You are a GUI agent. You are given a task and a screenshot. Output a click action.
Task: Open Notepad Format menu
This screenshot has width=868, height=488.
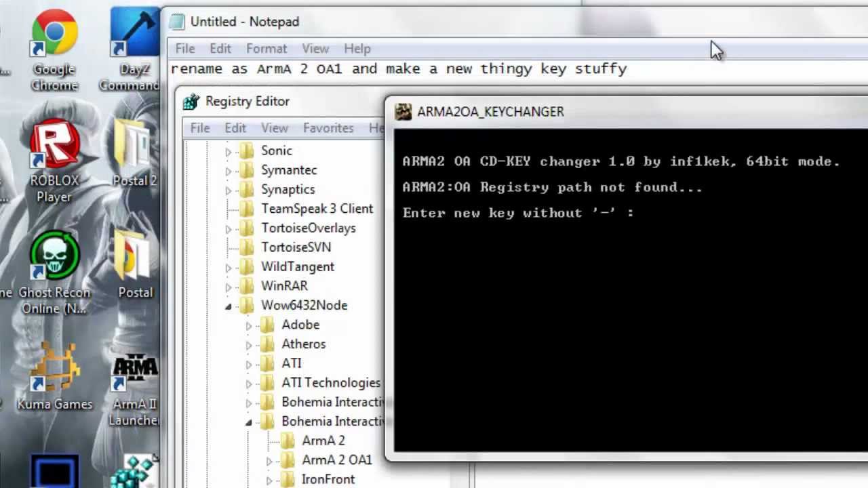[267, 49]
